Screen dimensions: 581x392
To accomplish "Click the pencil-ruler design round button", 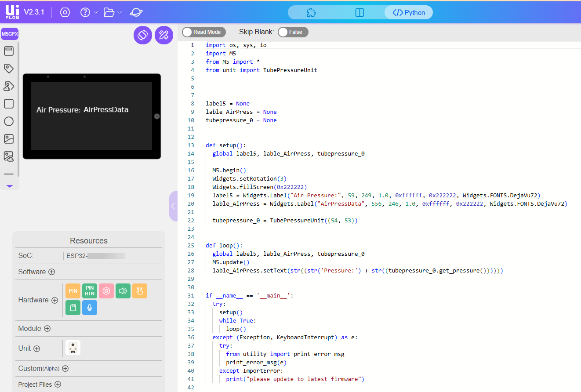I will pyautogui.click(x=164, y=35).
